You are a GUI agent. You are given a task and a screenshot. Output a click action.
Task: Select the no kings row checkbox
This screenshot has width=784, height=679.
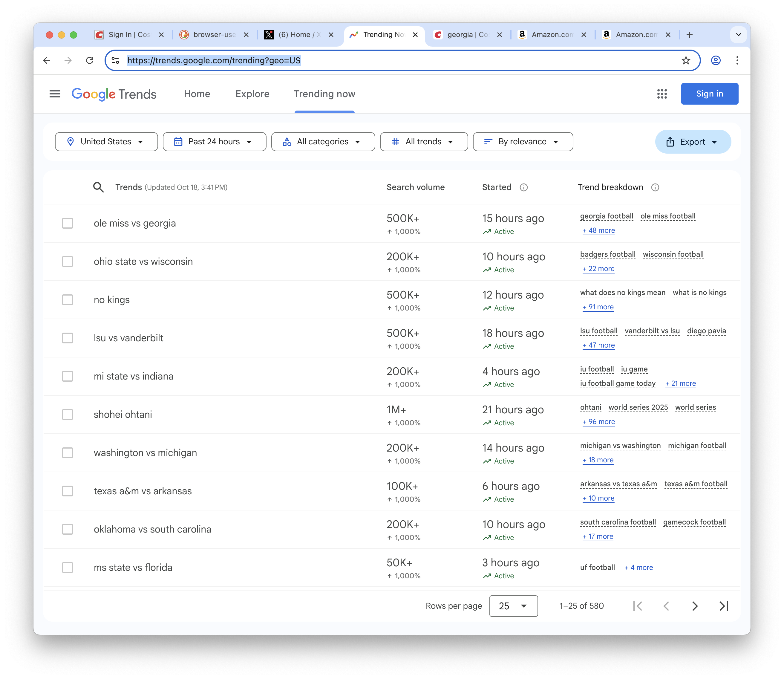click(68, 300)
